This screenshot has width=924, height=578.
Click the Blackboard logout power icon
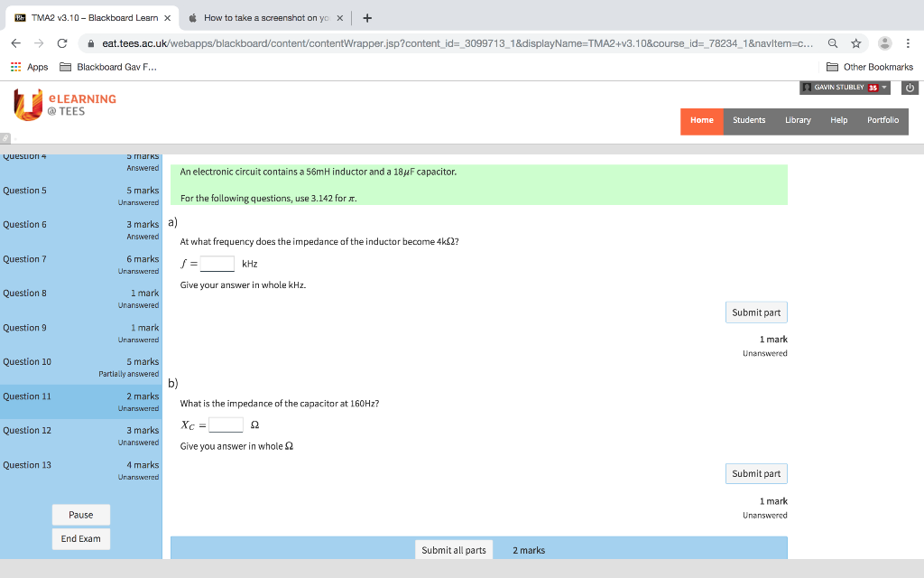(910, 88)
